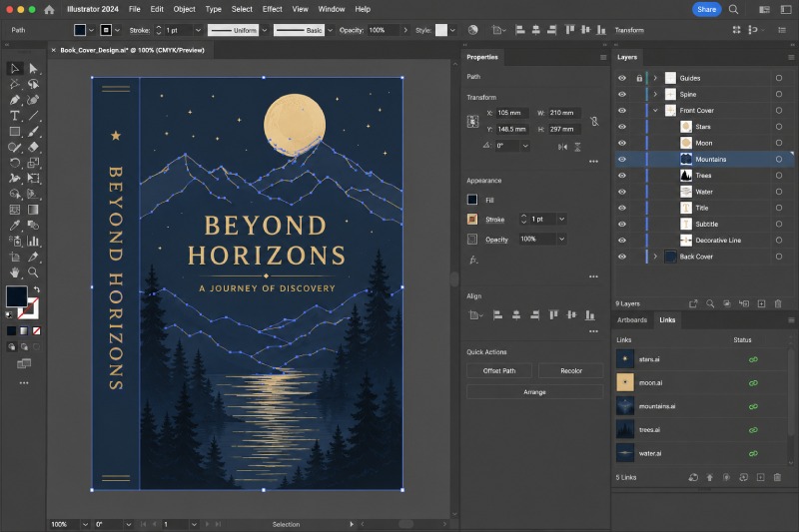
Task: Select the Column Graph tool
Action: 33,241
